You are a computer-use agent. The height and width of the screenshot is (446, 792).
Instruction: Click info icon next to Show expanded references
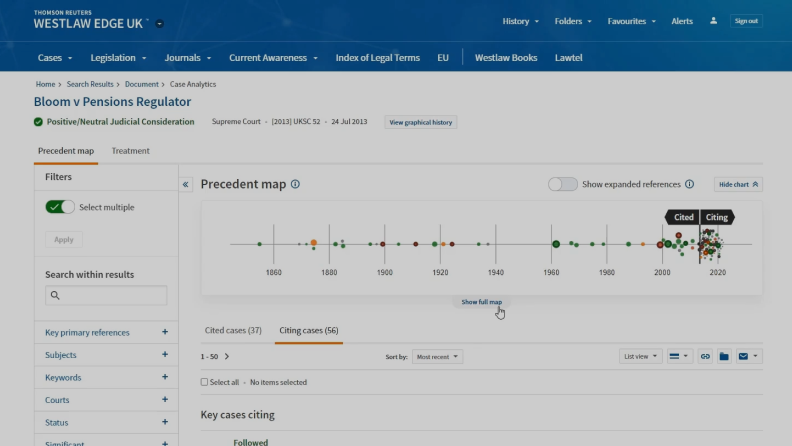point(689,185)
